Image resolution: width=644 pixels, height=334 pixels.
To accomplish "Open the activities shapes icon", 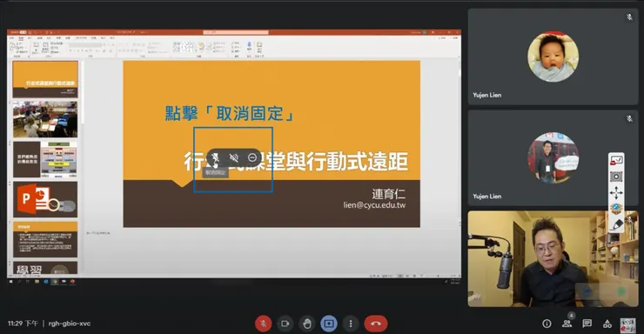I will tap(607, 324).
